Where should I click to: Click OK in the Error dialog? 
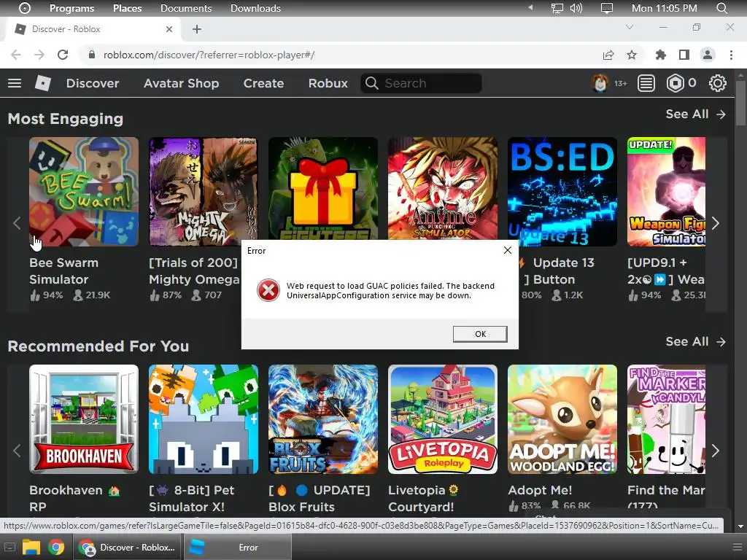point(480,334)
